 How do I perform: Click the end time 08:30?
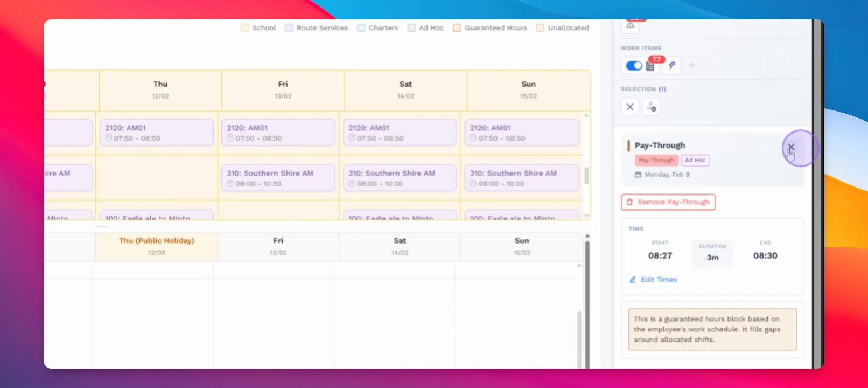(765, 255)
